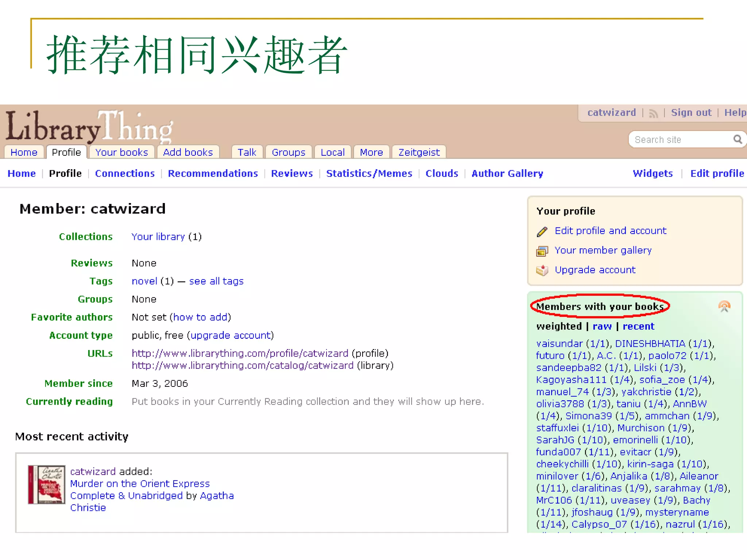747x560 pixels.
Task: Open member SarahJG's profile
Action: coord(555,440)
